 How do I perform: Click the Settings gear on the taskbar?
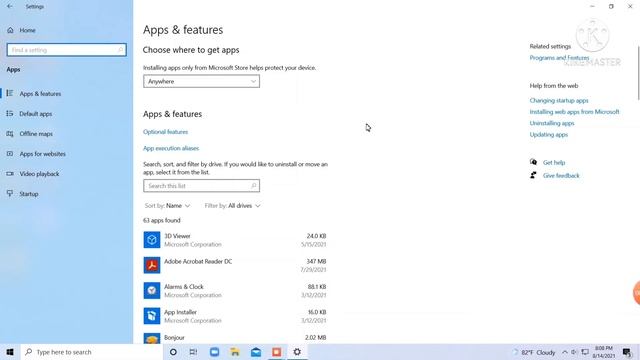[x=297, y=352]
